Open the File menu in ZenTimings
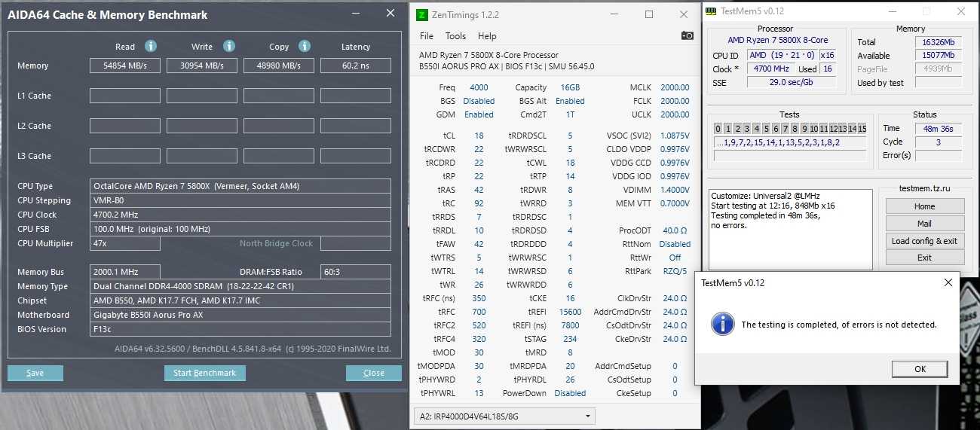Viewport: 980px width, 430px height. click(427, 35)
